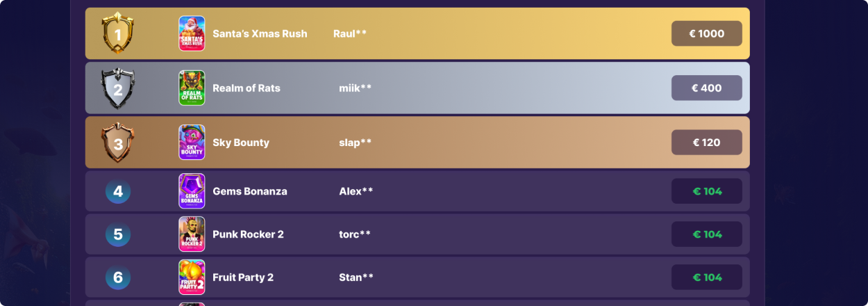Open the Realm of Rats game thumbnail
The image size is (868, 306).
(x=192, y=88)
